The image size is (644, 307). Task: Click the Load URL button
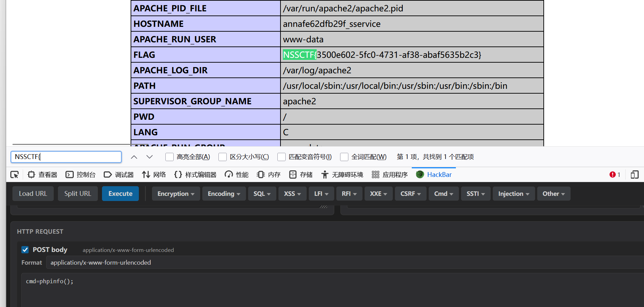[x=33, y=194]
